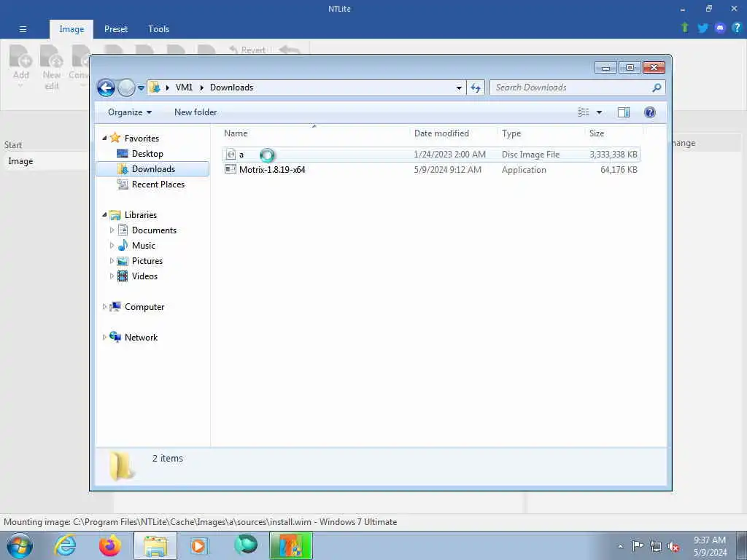The image size is (747, 560).
Task: Select the Motrix-1.8.19-x64 application file
Action: [430, 169]
